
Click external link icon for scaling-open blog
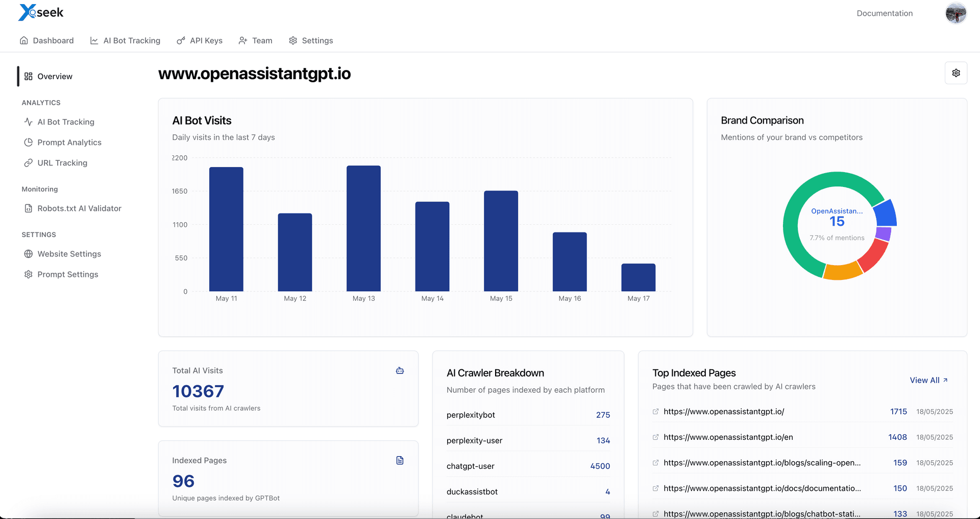click(x=655, y=463)
